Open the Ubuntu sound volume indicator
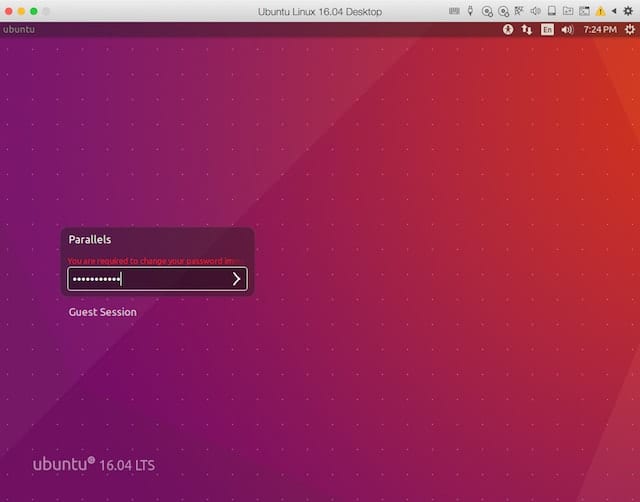Screen dimensions: 640x502 (567, 30)
